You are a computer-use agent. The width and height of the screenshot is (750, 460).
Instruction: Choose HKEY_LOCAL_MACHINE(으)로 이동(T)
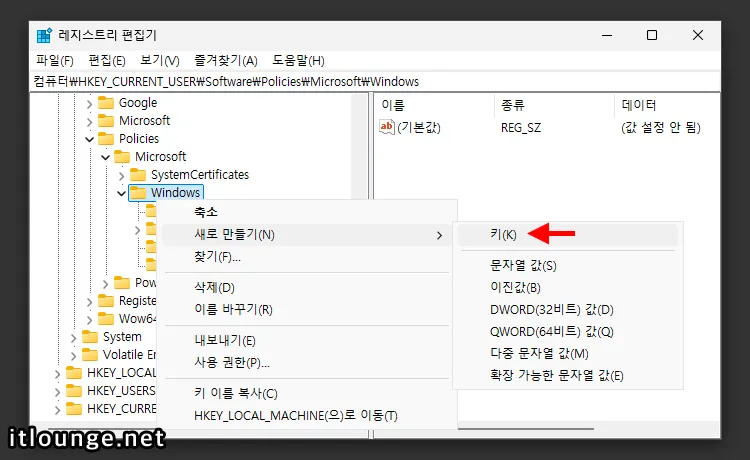pos(307,416)
